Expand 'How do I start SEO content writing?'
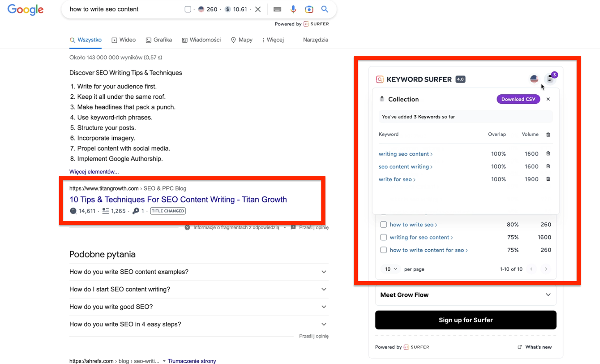 pos(199,289)
